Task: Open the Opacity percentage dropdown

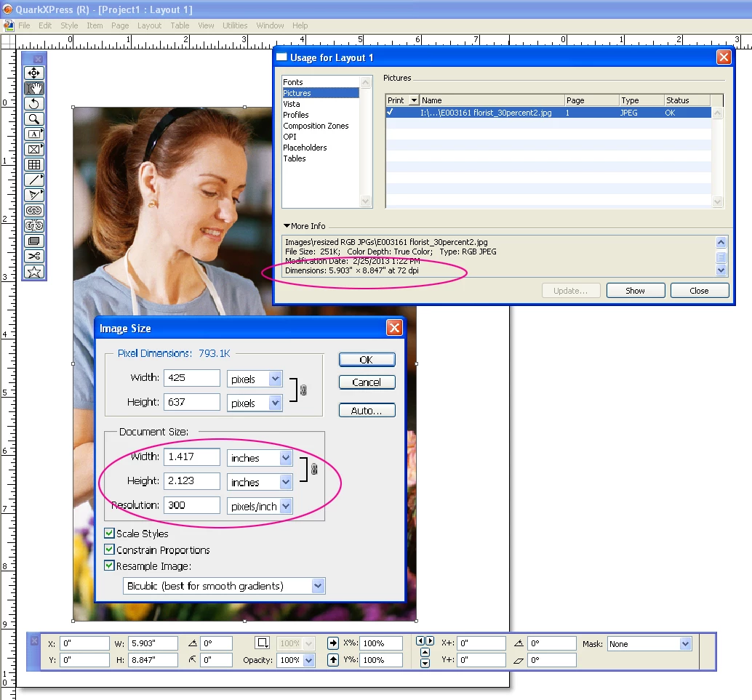Action: (309, 660)
